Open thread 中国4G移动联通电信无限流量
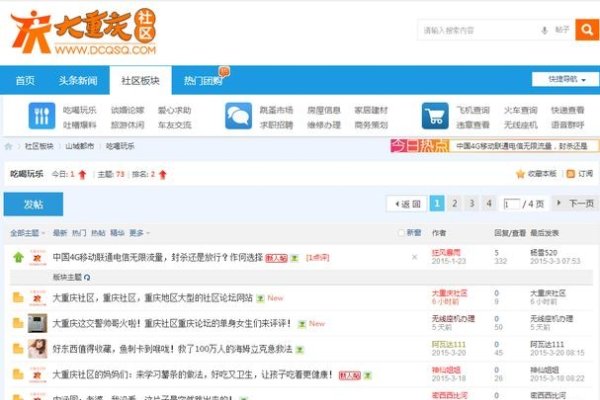Image resolution: width=600 pixels, height=400 pixels. 158,257
